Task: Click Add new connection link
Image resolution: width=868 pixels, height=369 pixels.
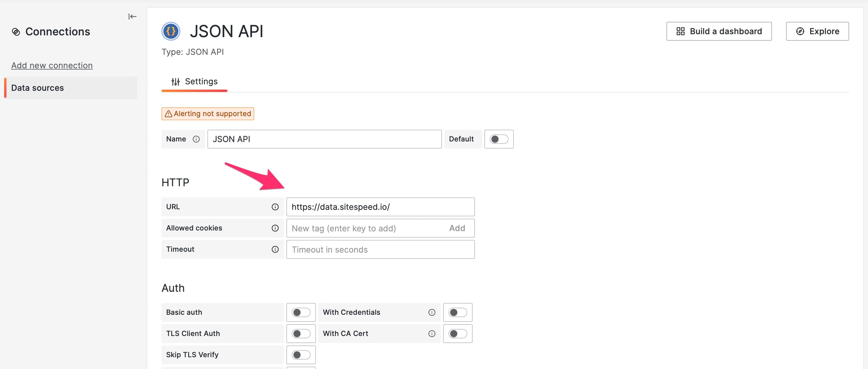Action: pyautogui.click(x=52, y=65)
